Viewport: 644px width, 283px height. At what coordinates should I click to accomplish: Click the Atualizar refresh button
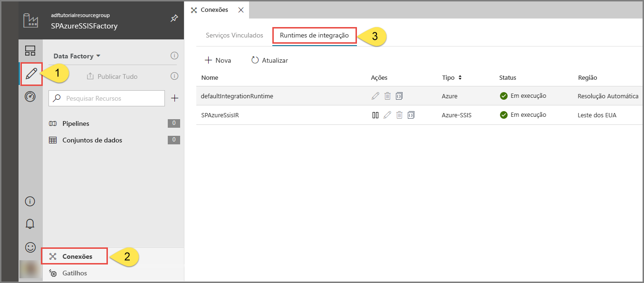(x=269, y=60)
